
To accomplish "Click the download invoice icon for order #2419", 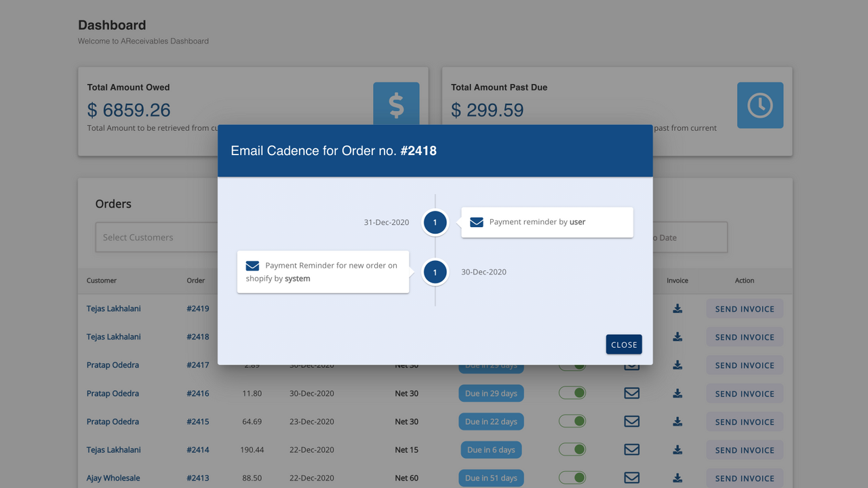I will [x=677, y=308].
